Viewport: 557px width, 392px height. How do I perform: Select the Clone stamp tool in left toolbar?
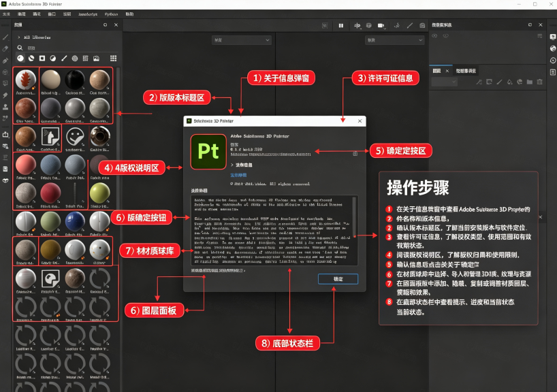pos(5,107)
